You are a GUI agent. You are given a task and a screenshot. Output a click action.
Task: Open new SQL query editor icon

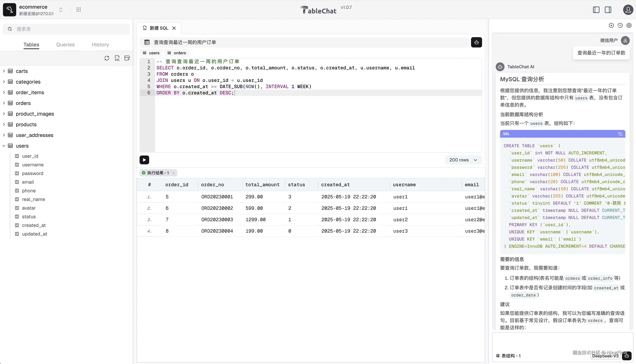pos(117,58)
